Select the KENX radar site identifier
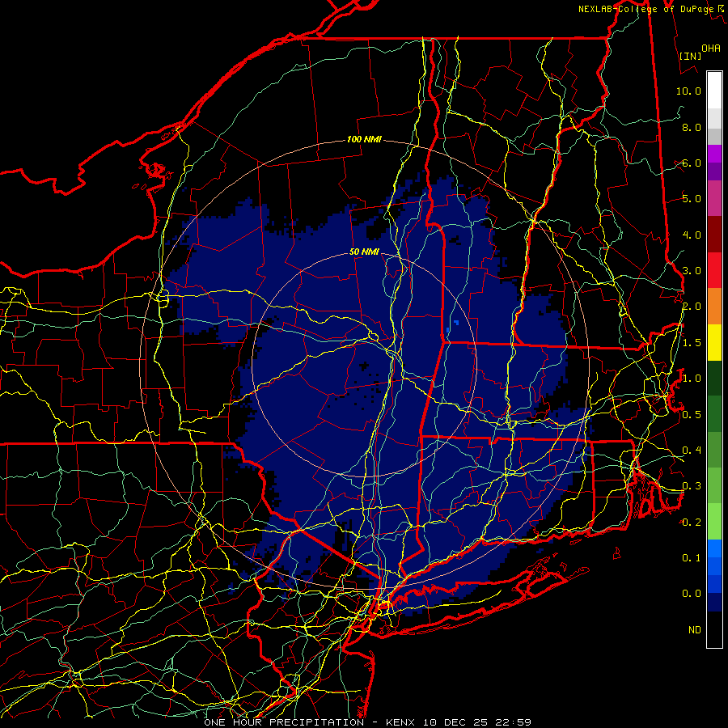The image size is (728, 728). coord(402,722)
